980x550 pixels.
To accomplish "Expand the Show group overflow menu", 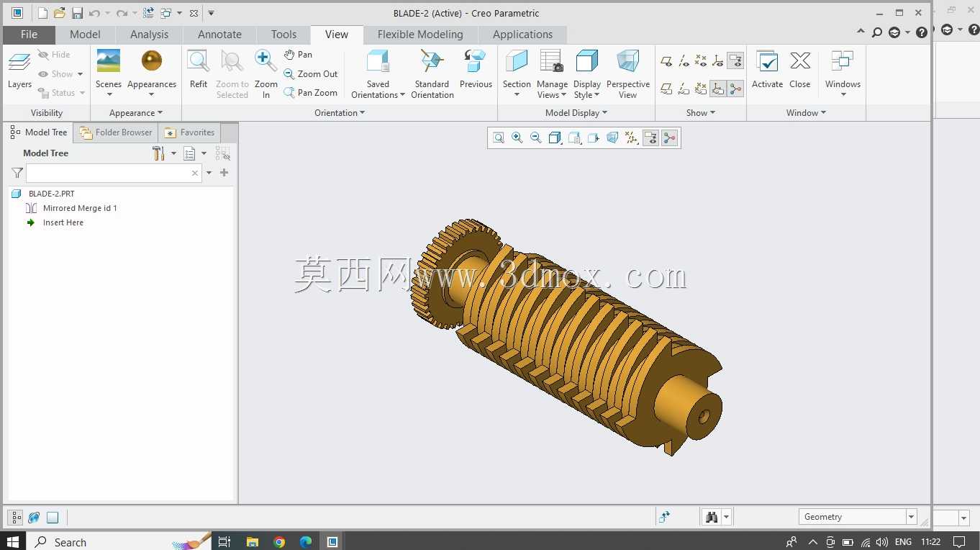I will [701, 113].
